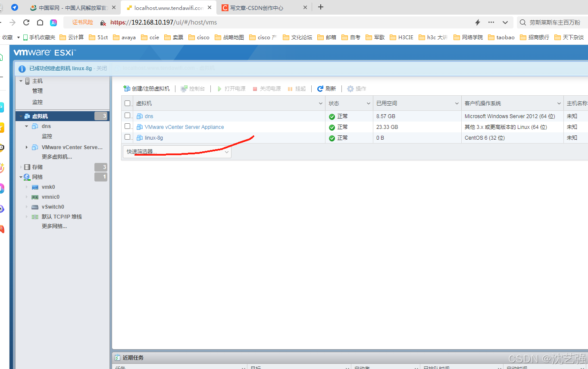Click the browser address bar URL
The width and height of the screenshot is (588, 369).
164,22
